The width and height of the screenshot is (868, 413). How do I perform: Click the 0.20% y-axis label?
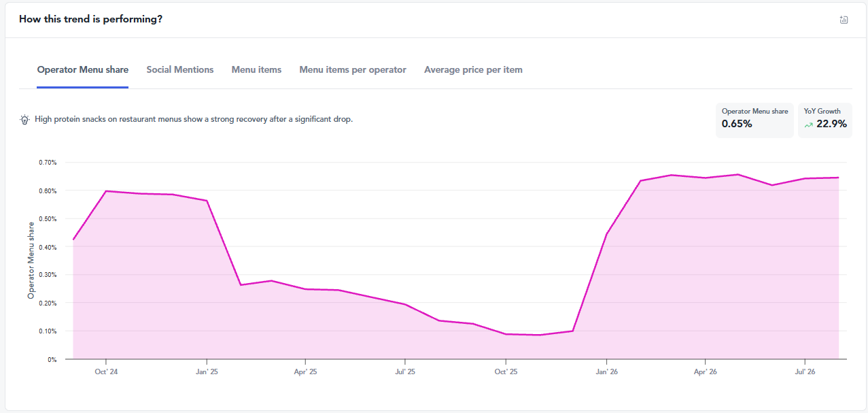point(48,303)
